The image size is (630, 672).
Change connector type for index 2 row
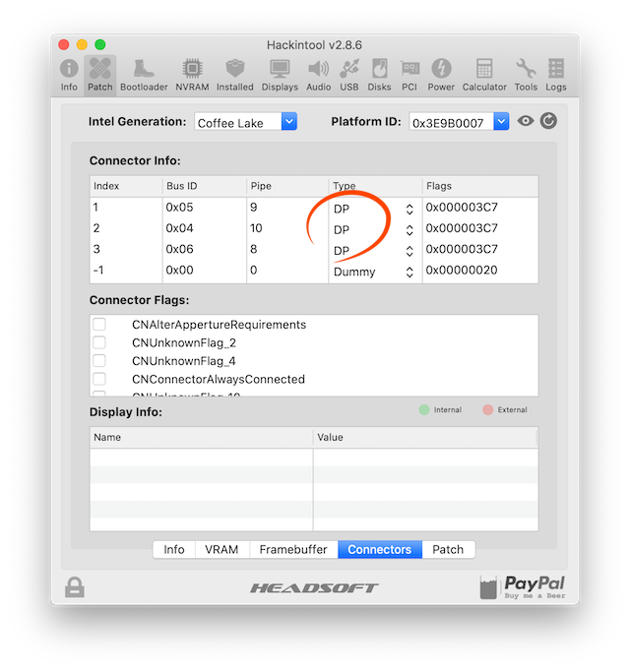409,230
